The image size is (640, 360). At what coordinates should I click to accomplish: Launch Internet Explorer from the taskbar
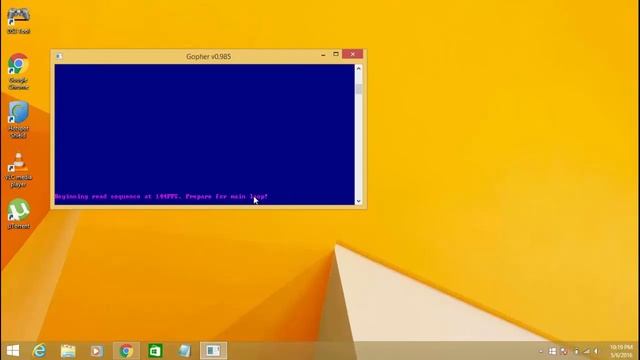pyautogui.click(x=40, y=351)
